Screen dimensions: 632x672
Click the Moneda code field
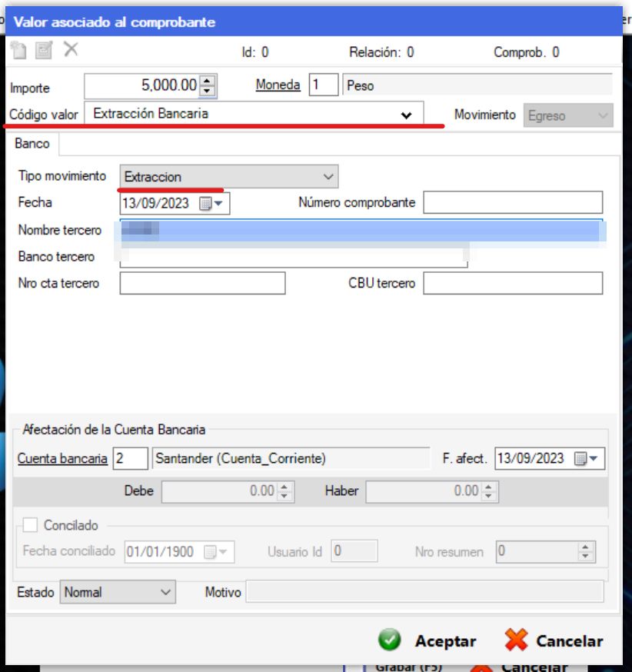point(324,85)
